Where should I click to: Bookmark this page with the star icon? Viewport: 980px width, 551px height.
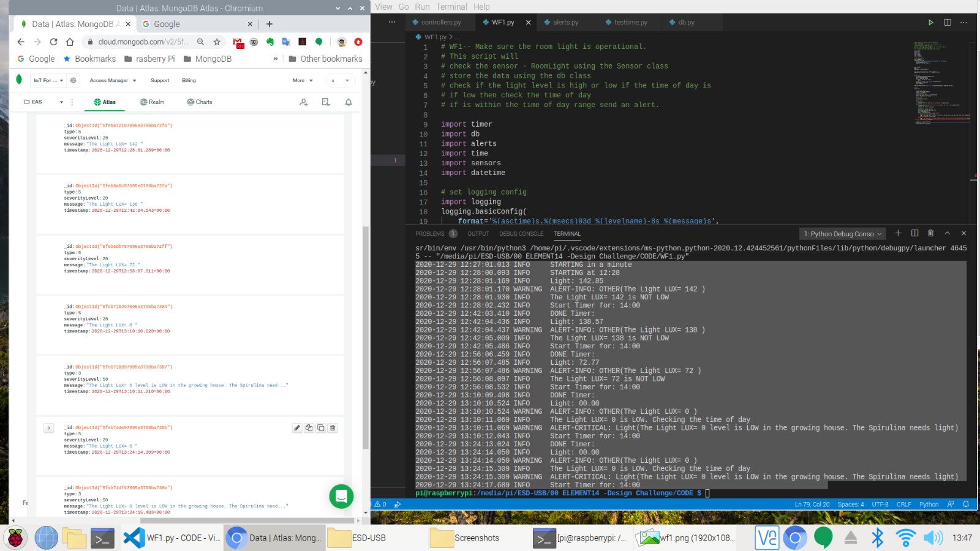(x=217, y=42)
